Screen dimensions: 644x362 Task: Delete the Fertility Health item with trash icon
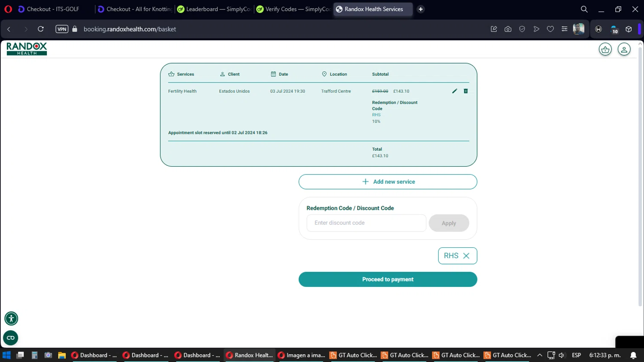pyautogui.click(x=466, y=91)
